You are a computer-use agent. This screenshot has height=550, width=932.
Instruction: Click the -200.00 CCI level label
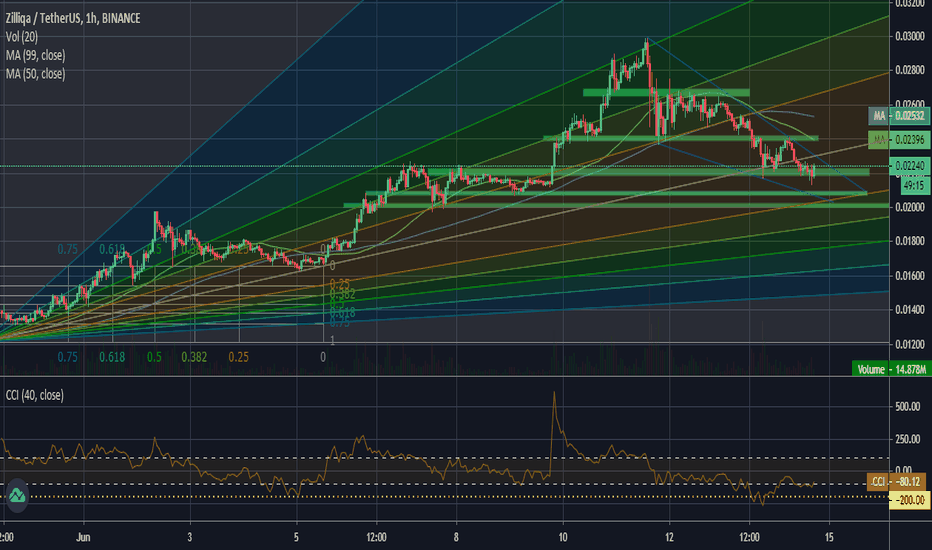[x=910, y=500]
